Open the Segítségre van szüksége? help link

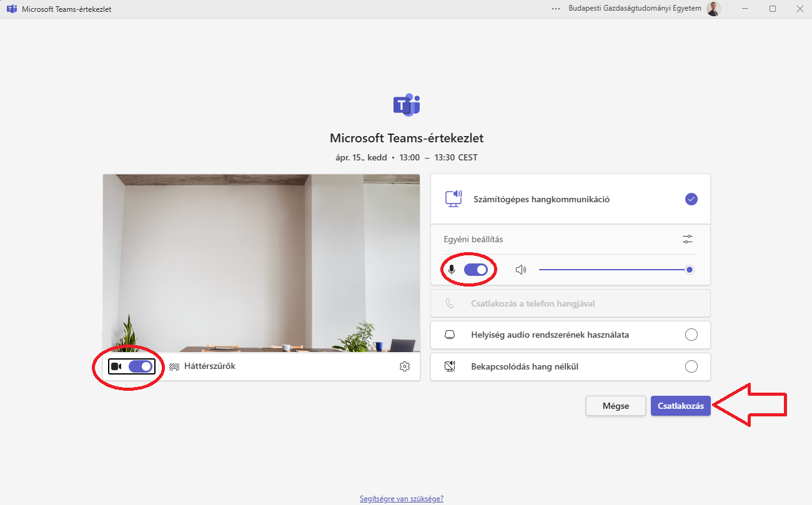coord(402,499)
